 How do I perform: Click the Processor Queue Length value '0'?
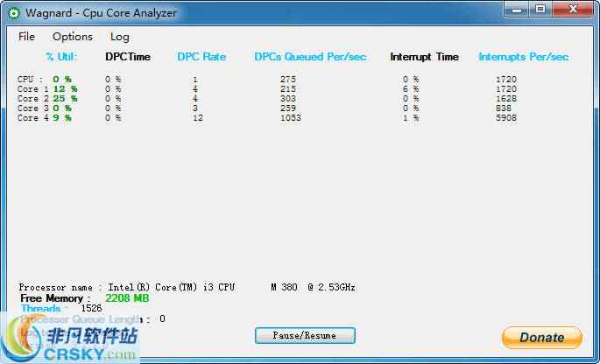(x=162, y=318)
